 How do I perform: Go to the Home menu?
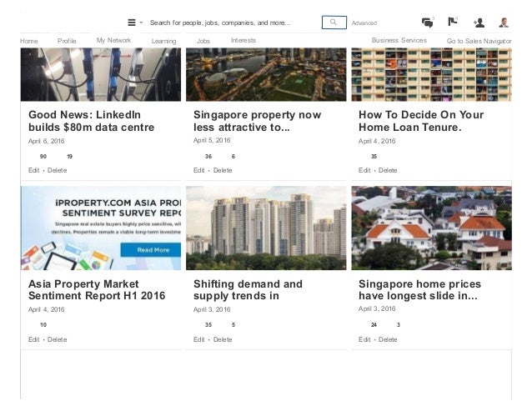coord(29,41)
